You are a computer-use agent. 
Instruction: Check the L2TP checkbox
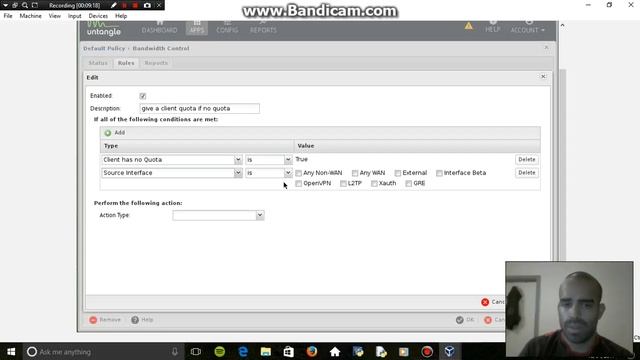click(x=343, y=184)
